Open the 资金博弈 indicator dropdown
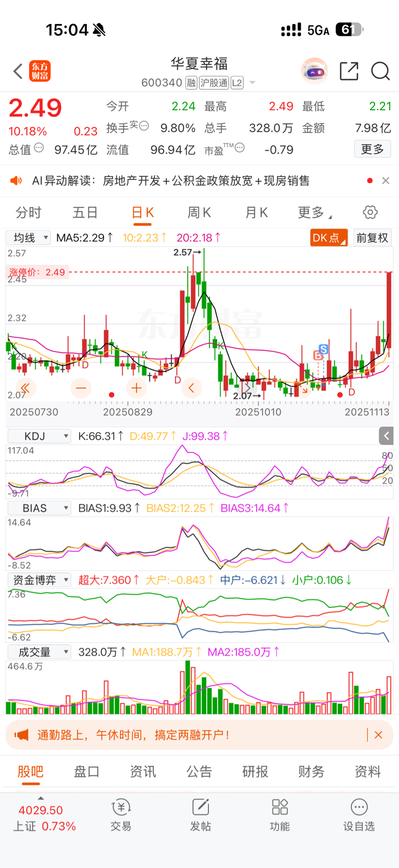 point(39,580)
